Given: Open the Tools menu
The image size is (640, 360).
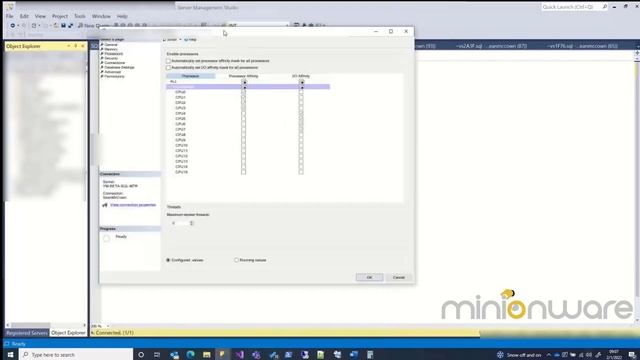Looking at the screenshot, I should click(80, 16).
